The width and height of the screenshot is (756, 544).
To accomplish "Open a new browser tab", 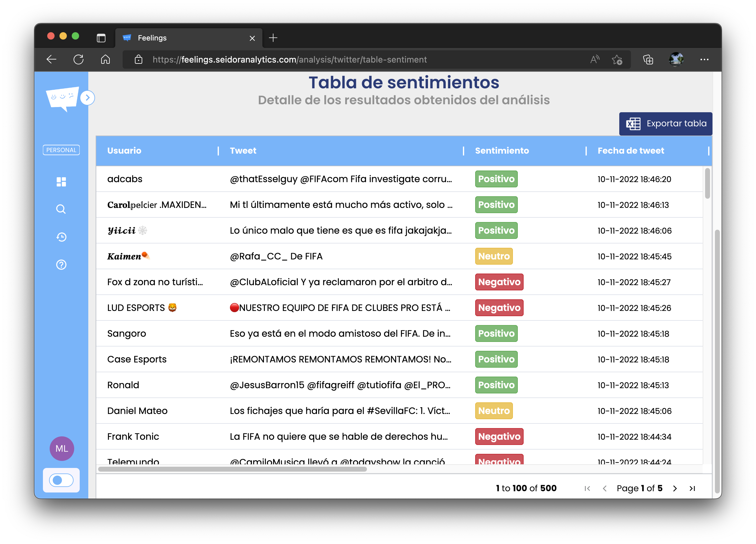I will click(273, 38).
